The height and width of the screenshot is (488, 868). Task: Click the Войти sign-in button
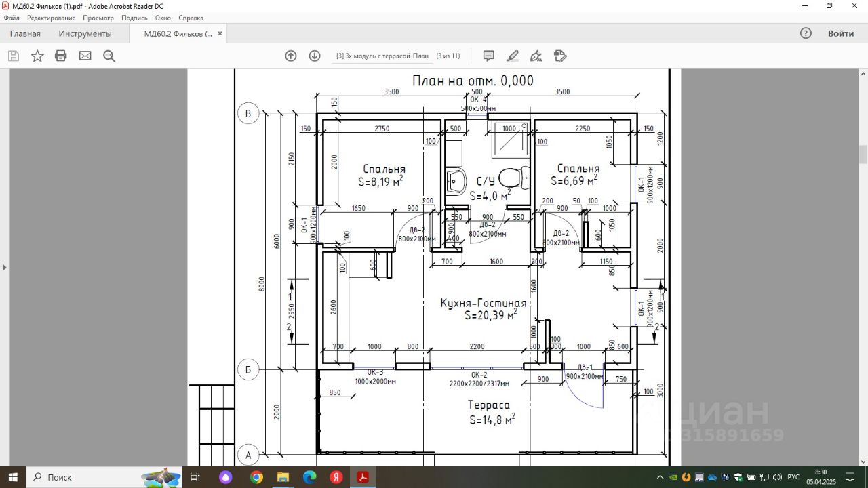(841, 33)
